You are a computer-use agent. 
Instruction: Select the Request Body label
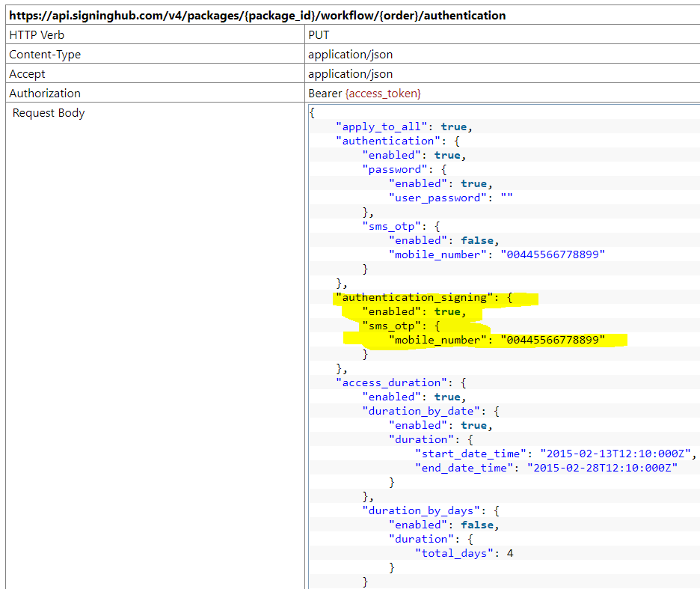coord(49,113)
